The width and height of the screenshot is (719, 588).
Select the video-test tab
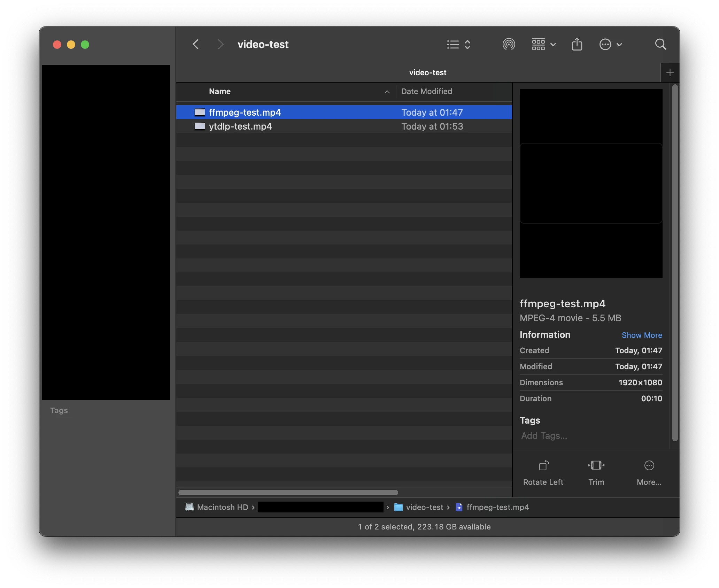point(427,72)
